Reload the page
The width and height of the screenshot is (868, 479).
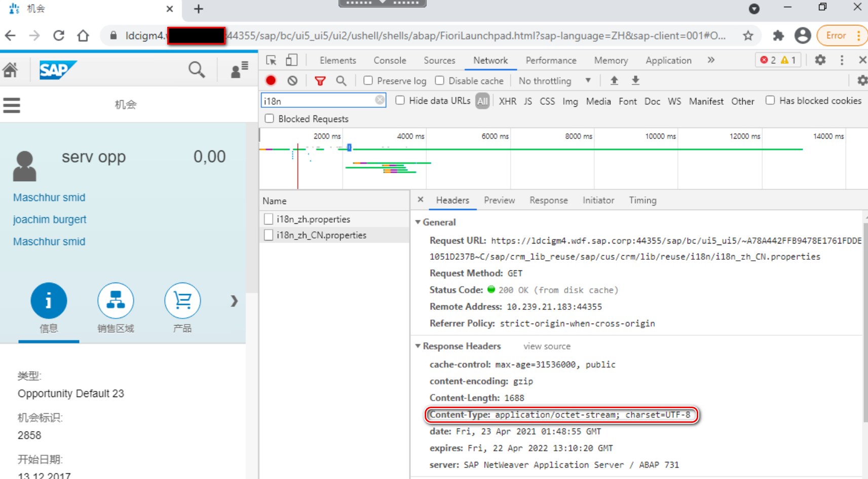(x=59, y=35)
